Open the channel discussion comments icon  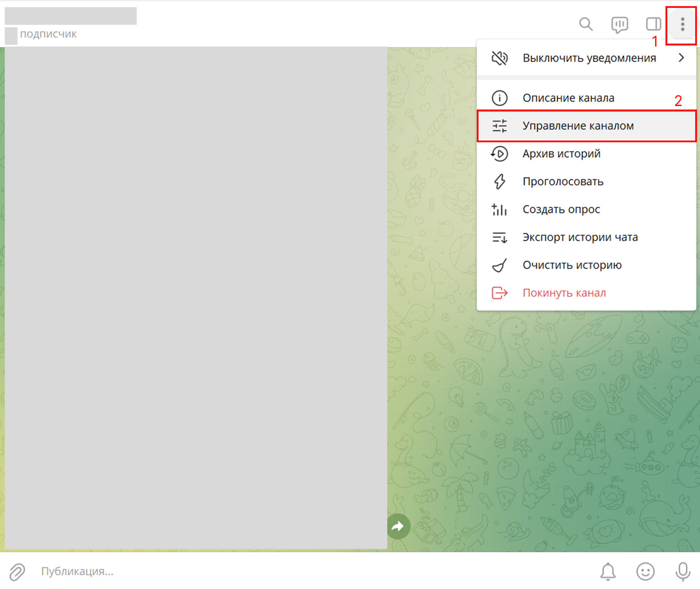click(619, 25)
